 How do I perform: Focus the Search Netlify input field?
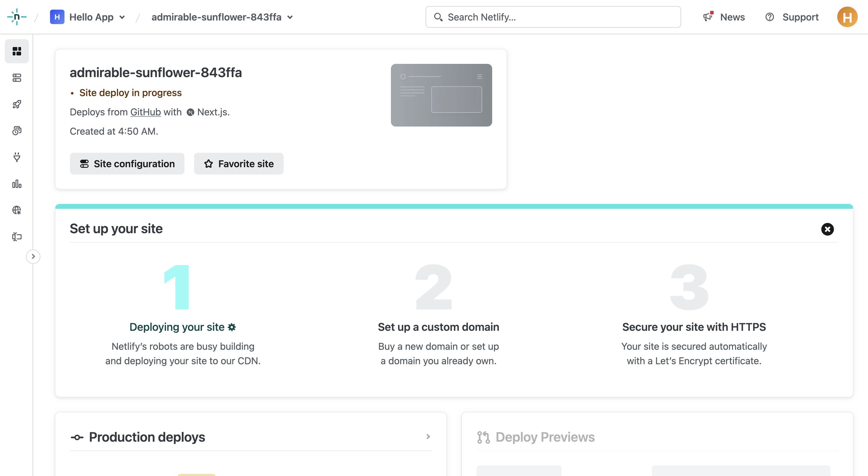(x=553, y=17)
